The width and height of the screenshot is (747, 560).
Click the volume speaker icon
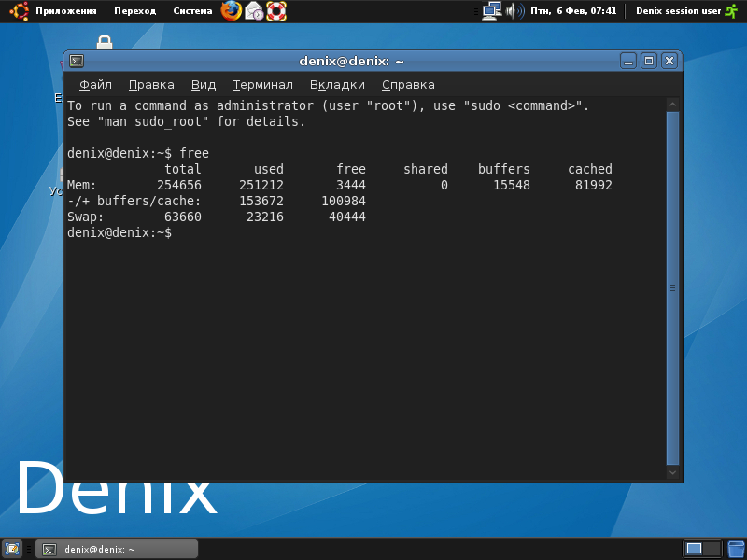(x=514, y=11)
